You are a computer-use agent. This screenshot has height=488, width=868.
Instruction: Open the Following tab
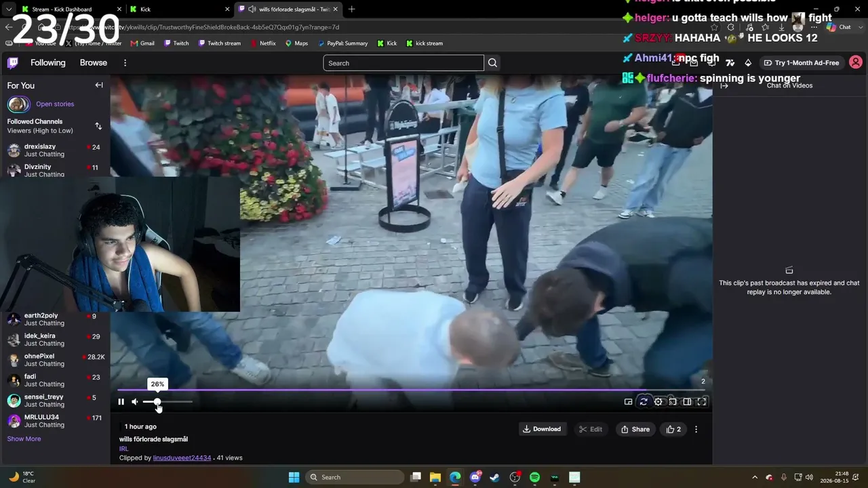48,63
